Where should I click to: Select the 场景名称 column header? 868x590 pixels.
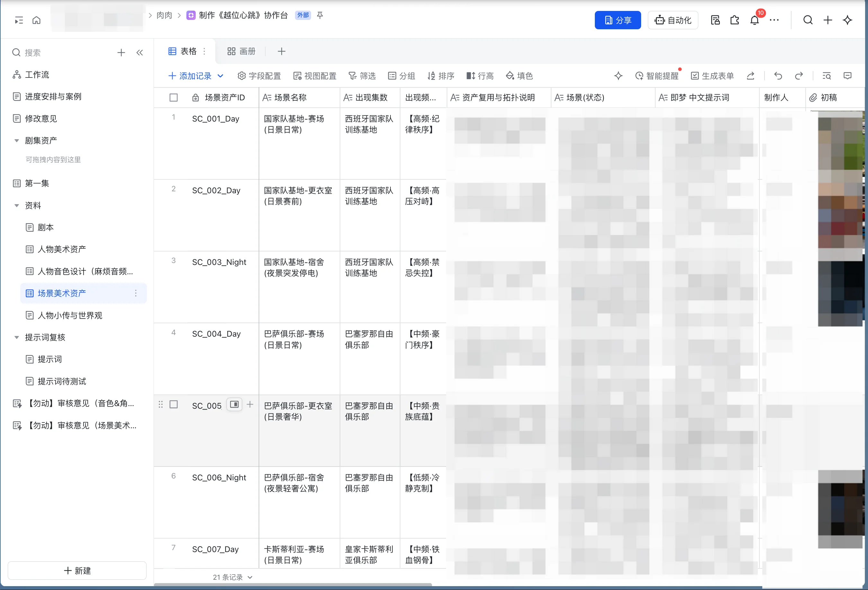300,97
